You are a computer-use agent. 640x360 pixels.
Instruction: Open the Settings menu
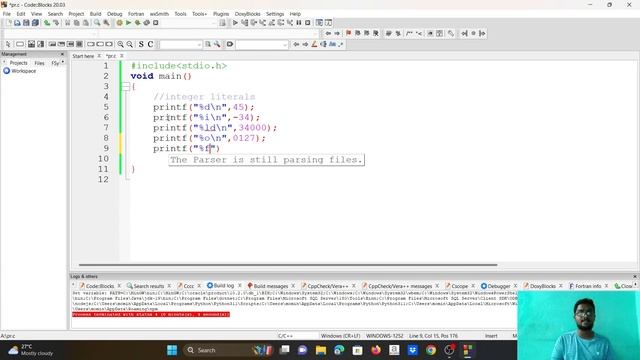tap(275, 14)
